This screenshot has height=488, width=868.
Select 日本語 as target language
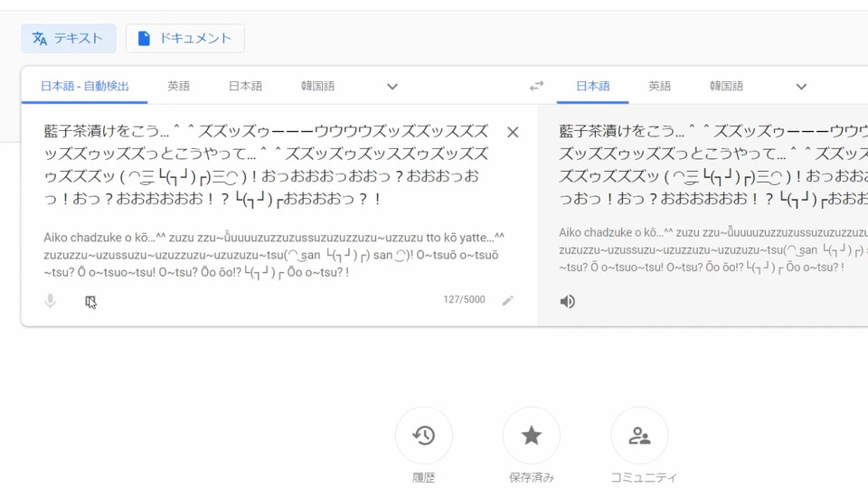point(592,87)
